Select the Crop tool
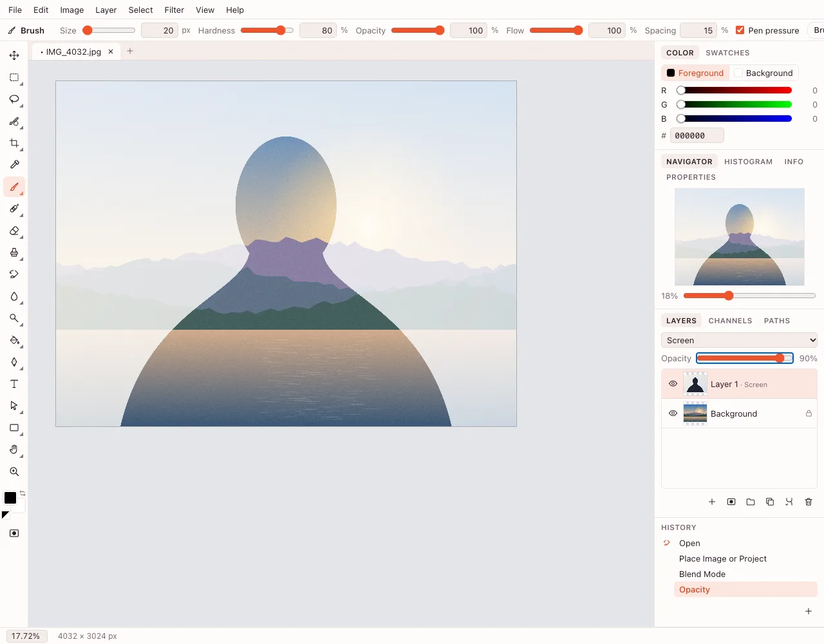This screenshot has height=644, width=824. [x=14, y=143]
